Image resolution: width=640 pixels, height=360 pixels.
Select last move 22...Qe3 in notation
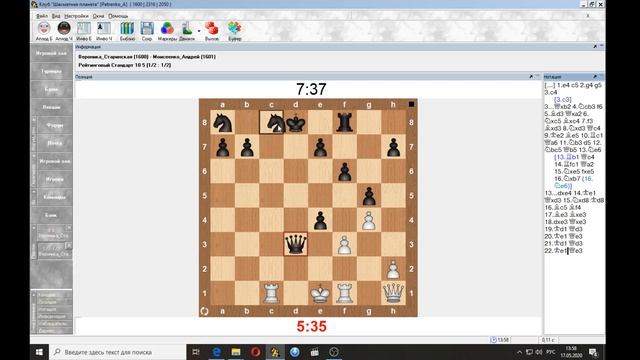[576, 251]
